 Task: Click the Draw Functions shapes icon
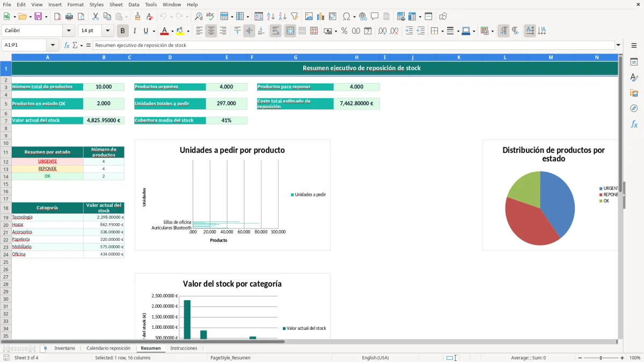[443, 17]
